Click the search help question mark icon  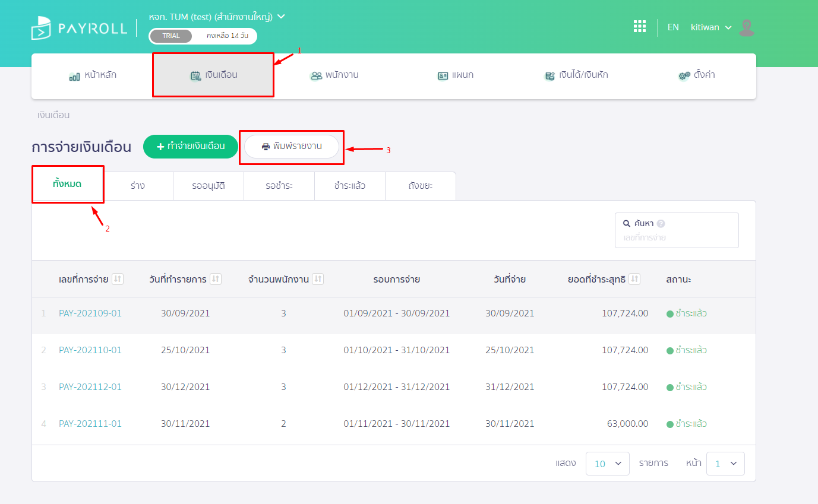661,224
